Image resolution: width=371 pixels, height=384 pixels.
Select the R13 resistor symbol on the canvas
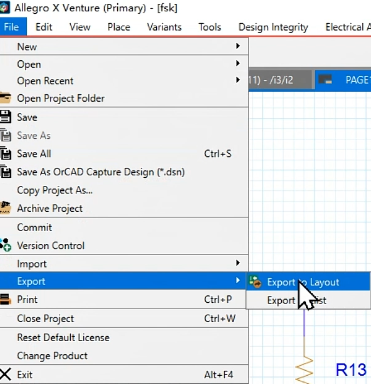(x=304, y=369)
